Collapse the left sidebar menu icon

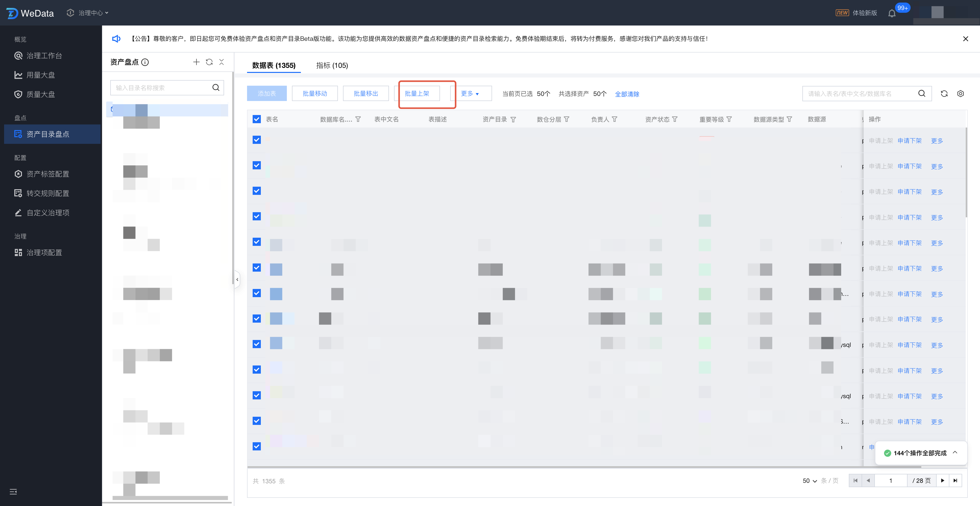coord(13,491)
